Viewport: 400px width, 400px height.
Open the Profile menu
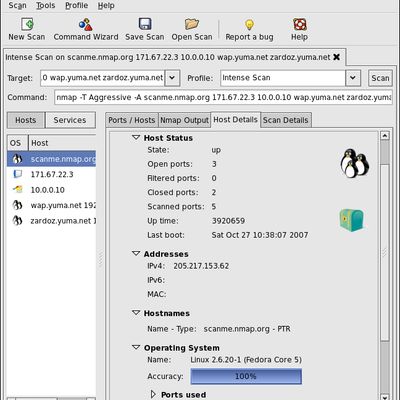(x=76, y=6)
